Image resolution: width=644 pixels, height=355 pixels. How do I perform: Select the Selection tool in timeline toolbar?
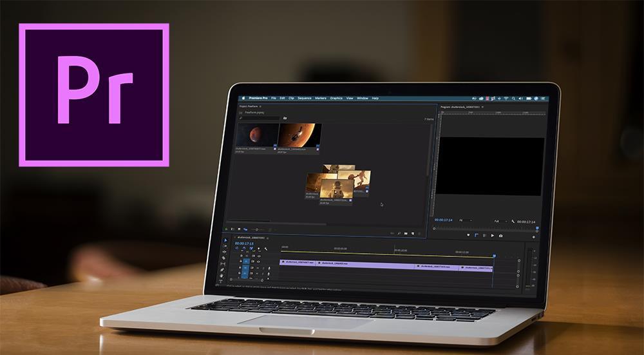[225, 240]
